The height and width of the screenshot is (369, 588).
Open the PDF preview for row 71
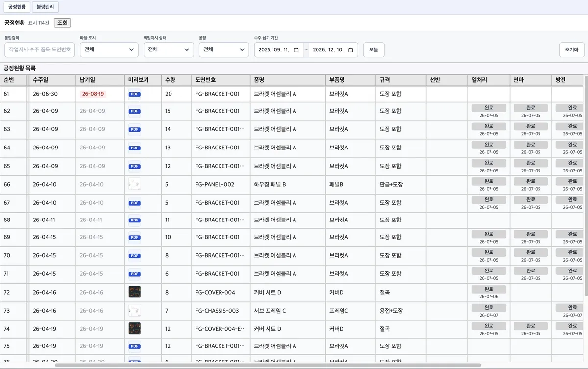point(134,274)
